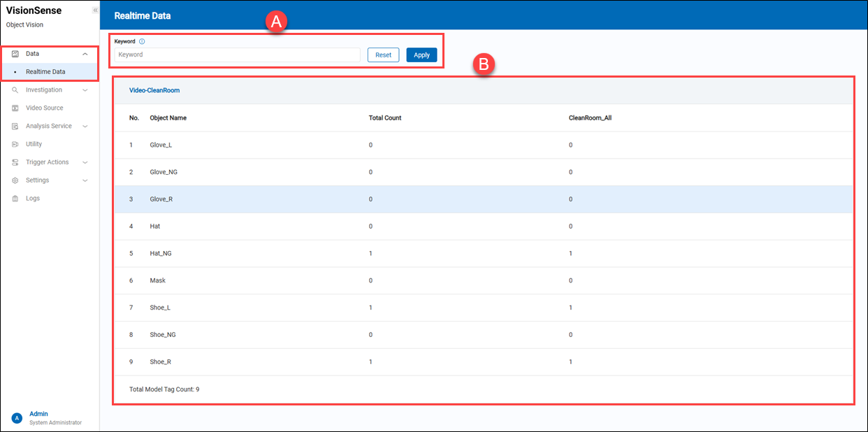Click the Analysis Service icon
Image resolution: width=868 pixels, height=432 pixels.
[x=15, y=127]
